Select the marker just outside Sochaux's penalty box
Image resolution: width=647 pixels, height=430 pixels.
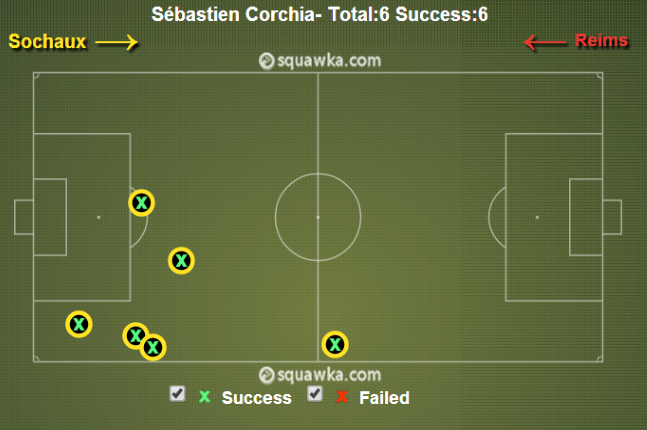click(x=181, y=260)
